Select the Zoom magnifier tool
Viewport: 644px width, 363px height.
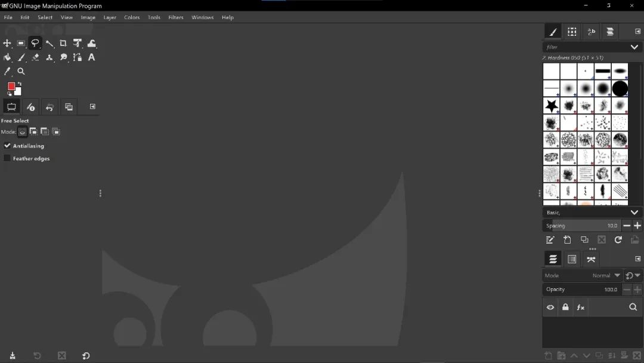pos(21,71)
